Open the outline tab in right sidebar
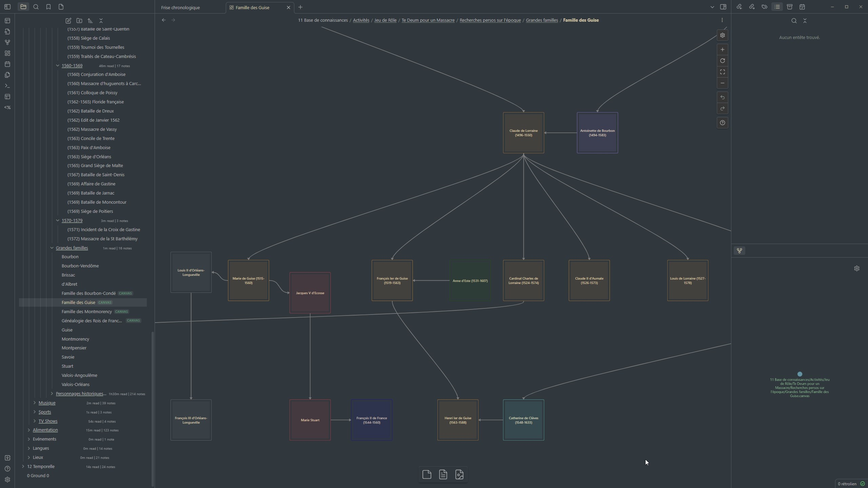The height and width of the screenshot is (488, 868). tap(777, 7)
